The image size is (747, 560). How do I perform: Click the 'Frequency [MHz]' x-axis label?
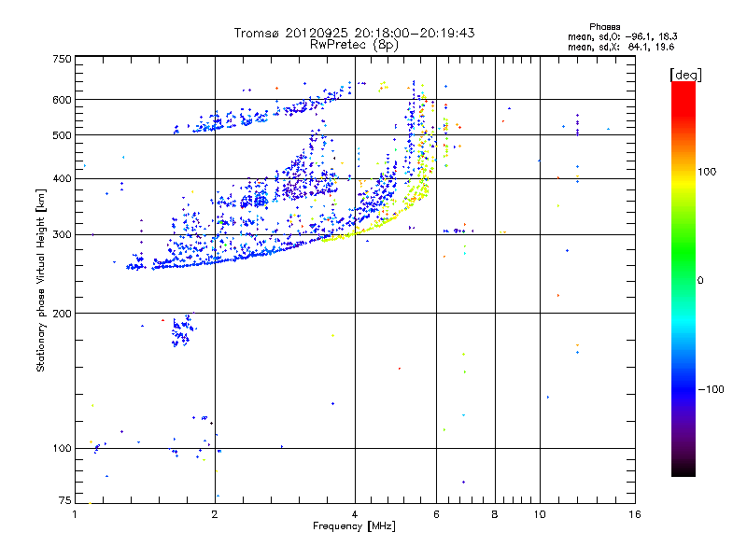tap(354, 526)
